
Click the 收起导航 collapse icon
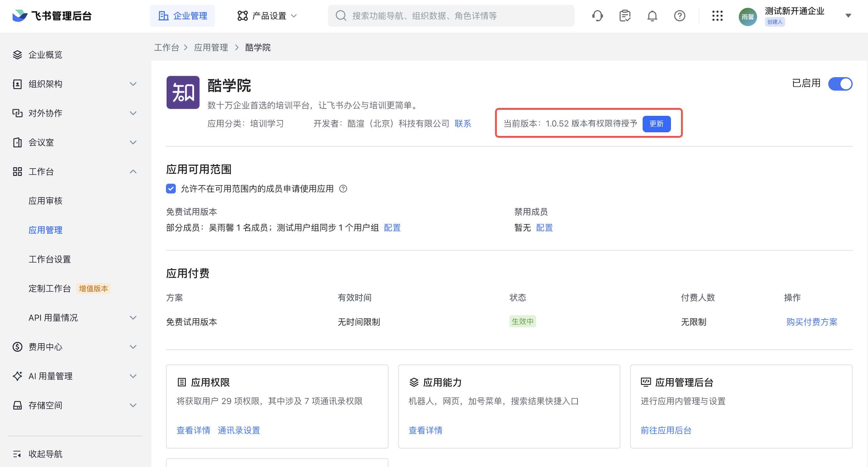17,454
